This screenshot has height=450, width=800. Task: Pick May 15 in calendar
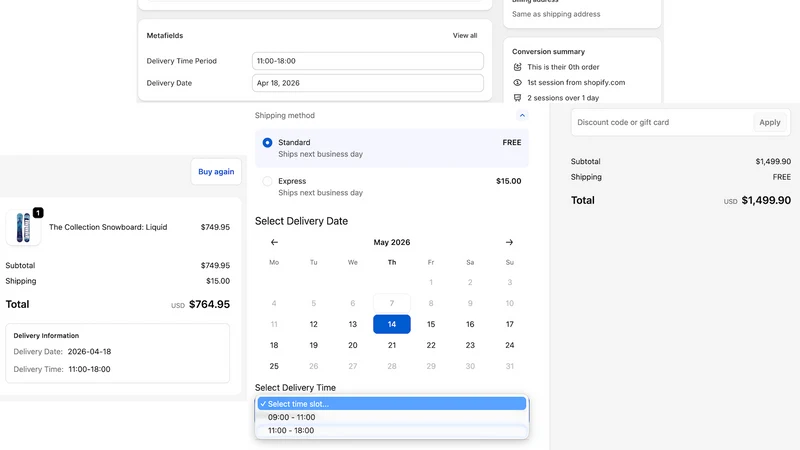(x=431, y=324)
